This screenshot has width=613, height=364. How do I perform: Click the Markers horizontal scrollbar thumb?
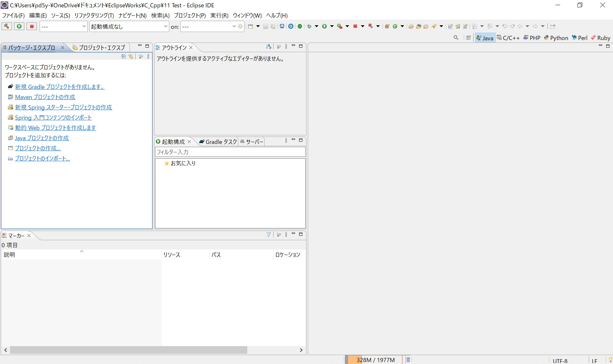(x=128, y=350)
